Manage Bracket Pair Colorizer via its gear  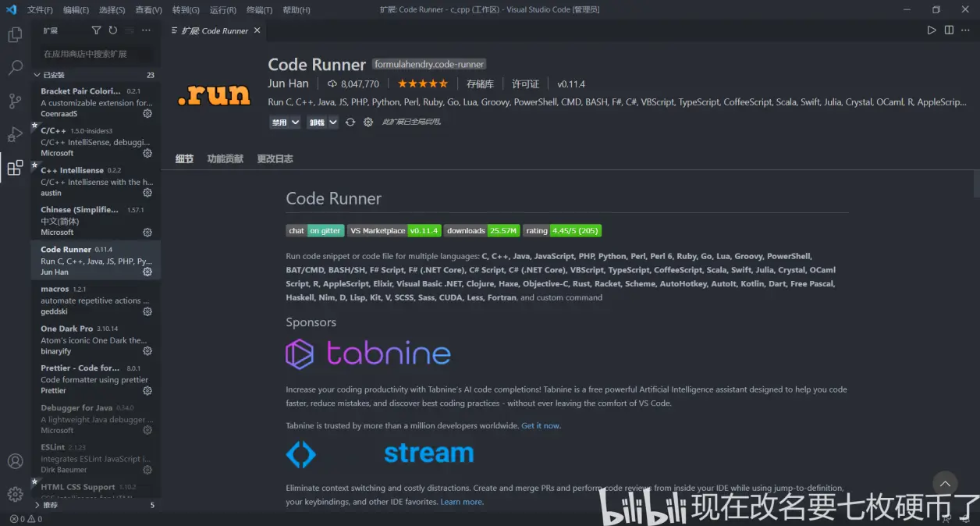[x=147, y=113]
